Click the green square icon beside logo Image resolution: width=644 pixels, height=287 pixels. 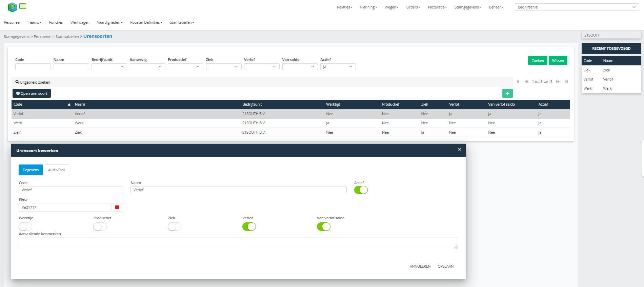coord(23,6)
